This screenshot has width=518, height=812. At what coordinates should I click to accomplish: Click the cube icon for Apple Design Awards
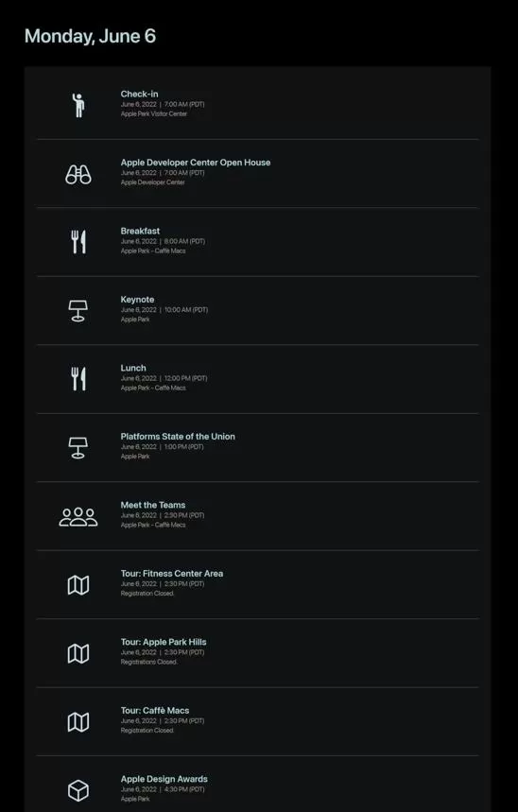[x=78, y=791]
